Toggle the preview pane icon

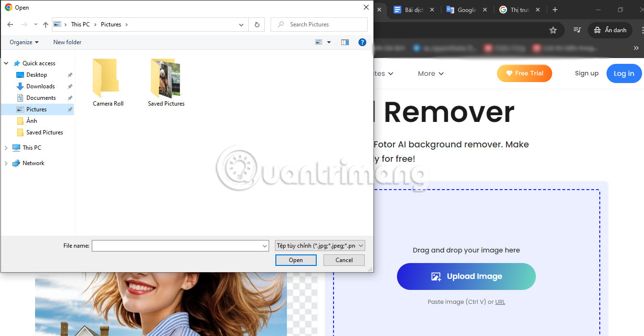click(x=345, y=42)
